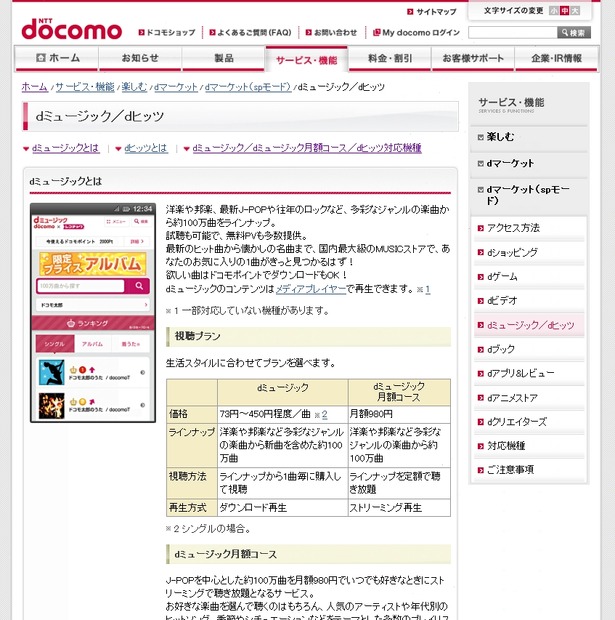Set text size to small (小)
615x620 pixels.
[554, 11]
